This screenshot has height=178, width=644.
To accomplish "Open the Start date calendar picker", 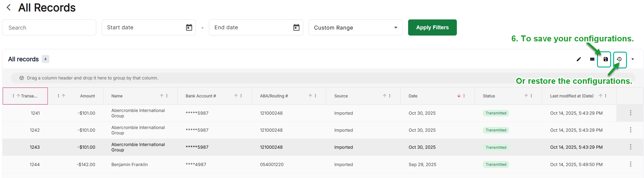I will pyautogui.click(x=189, y=27).
